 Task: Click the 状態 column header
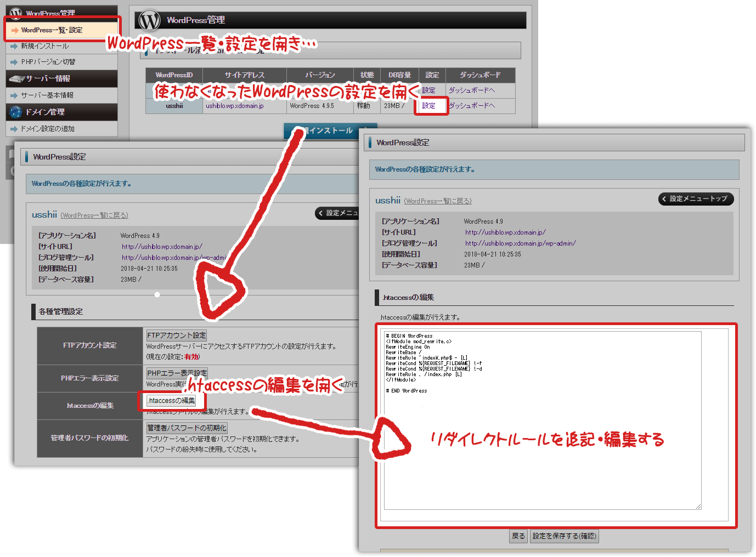click(367, 75)
